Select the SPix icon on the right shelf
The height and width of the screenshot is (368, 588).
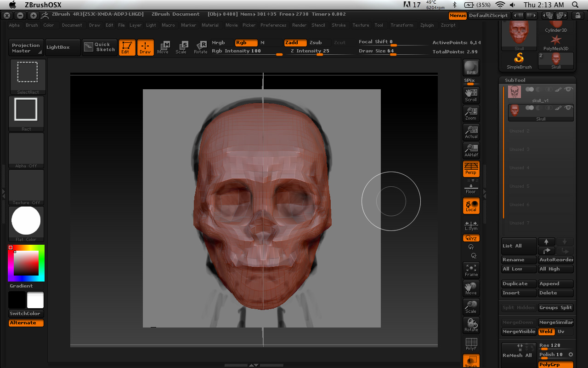pos(469,80)
